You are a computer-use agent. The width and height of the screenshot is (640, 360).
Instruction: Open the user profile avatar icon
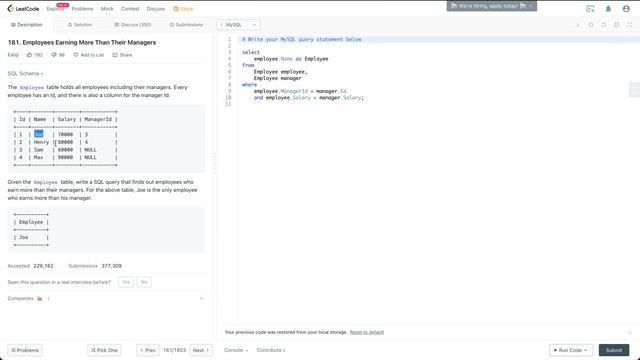click(626, 9)
